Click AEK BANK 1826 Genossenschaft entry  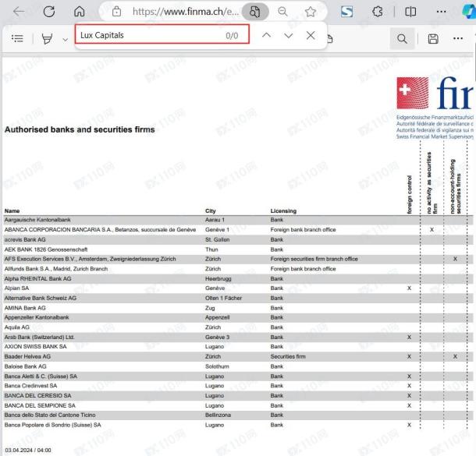tap(46, 249)
